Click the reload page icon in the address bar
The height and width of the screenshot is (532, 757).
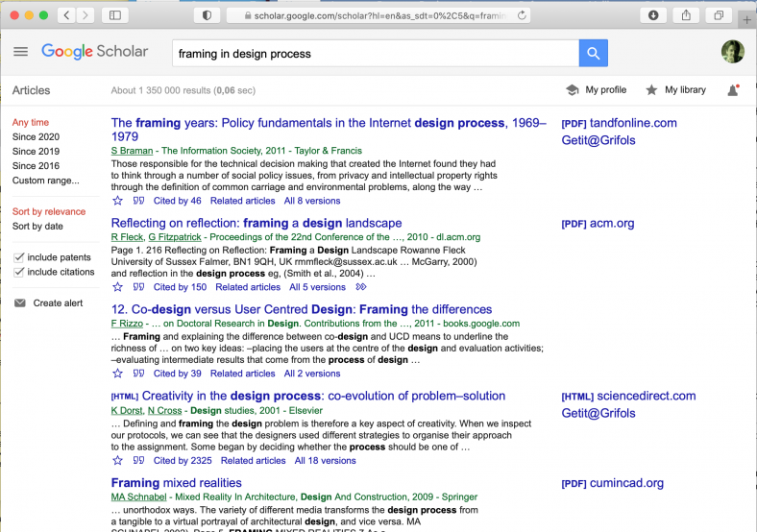pyautogui.click(x=522, y=15)
